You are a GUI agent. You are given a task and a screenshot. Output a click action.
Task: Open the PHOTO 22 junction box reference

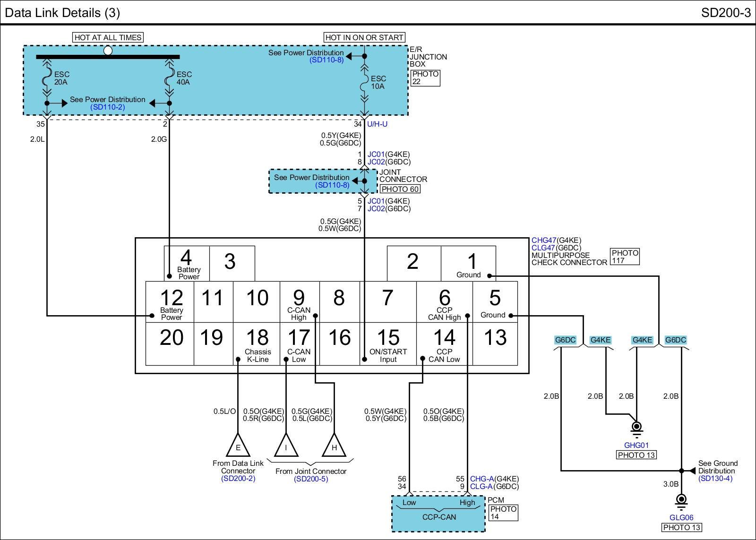coord(425,78)
